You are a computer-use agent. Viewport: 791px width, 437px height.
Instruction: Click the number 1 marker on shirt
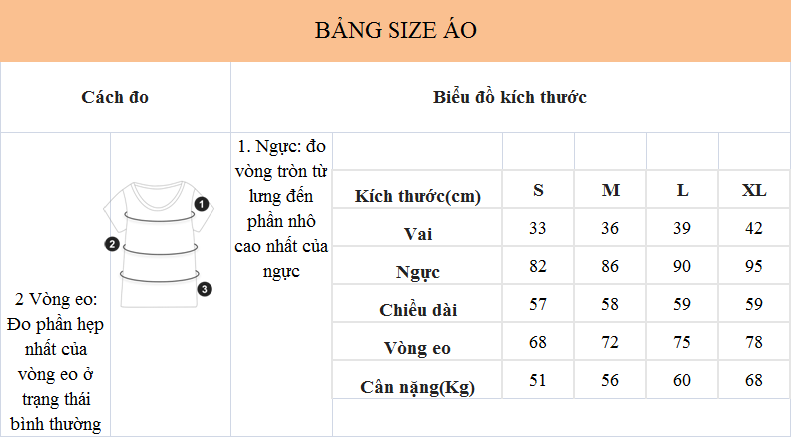point(202,204)
